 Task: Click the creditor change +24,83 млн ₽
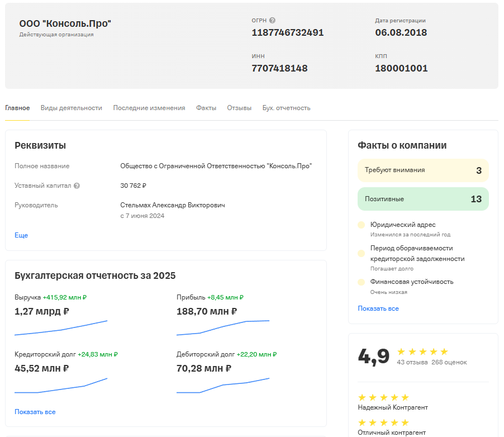(x=98, y=354)
